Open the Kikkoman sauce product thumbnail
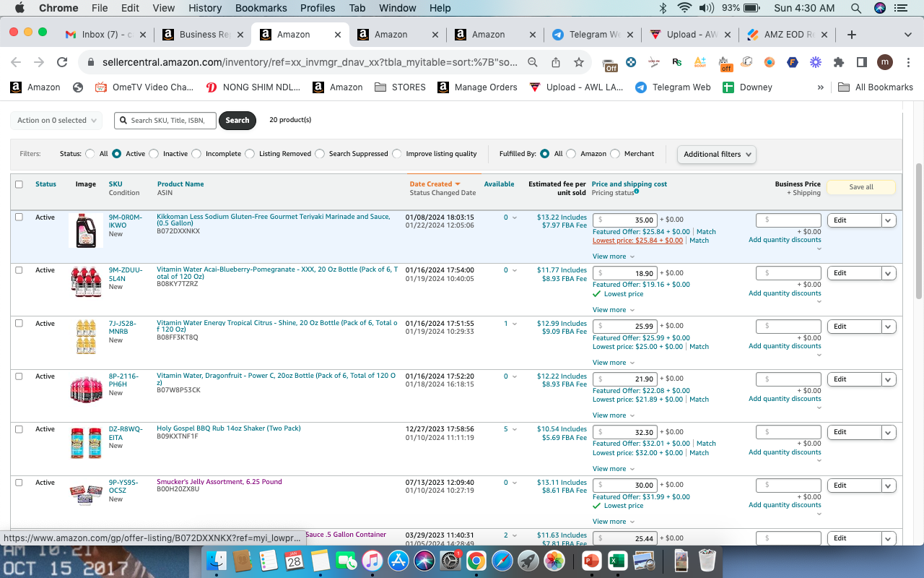 [x=86, y=230]
